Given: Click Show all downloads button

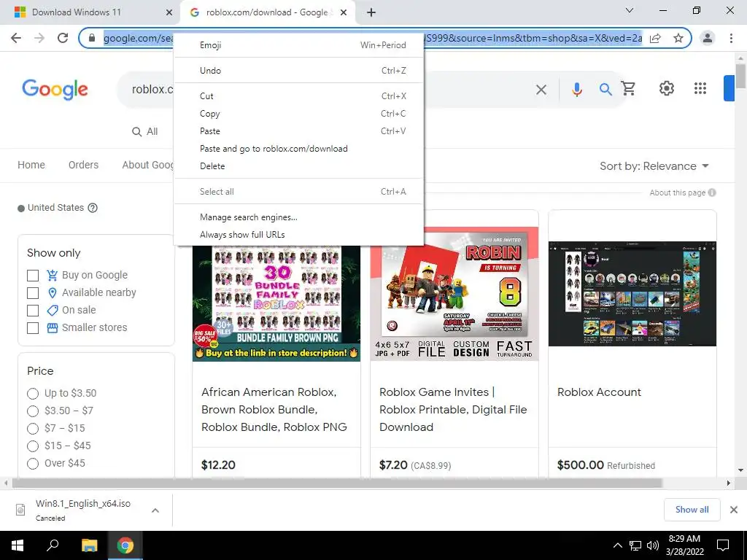Looking at the screenshot, I should coord(692,510).
